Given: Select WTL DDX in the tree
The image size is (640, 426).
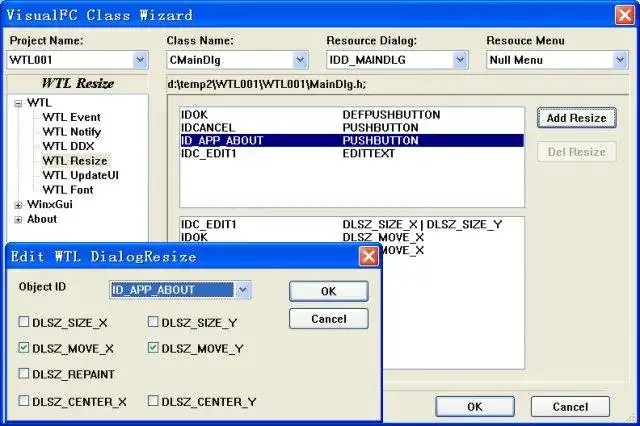Looking at the screenshot, I should (68, 146).
